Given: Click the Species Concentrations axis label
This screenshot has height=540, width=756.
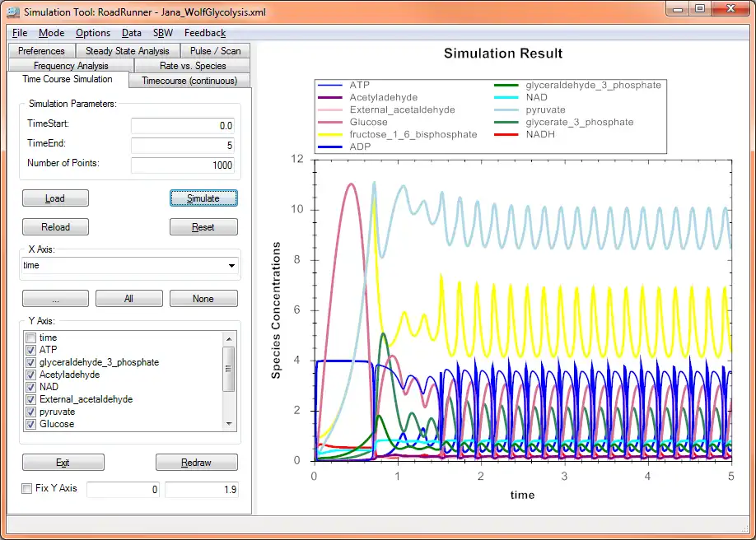Looking at the screenshot, I should (x=276, y=310).
